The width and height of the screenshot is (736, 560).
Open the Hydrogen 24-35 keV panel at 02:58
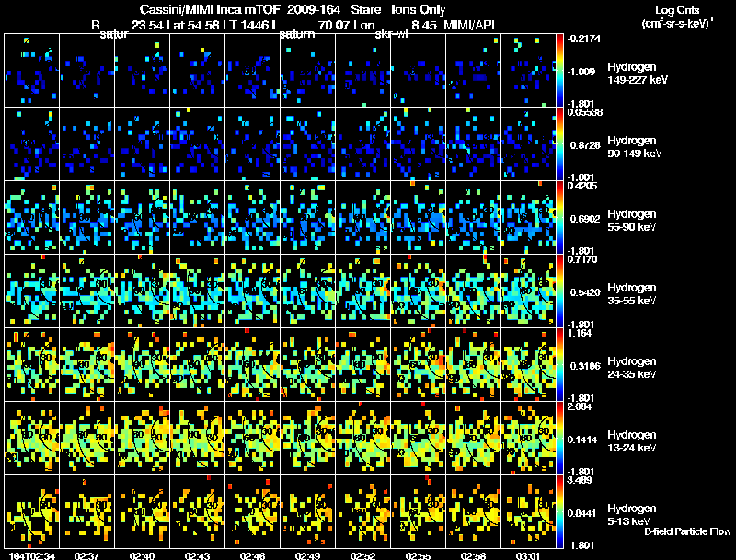[x=473, y=365]
